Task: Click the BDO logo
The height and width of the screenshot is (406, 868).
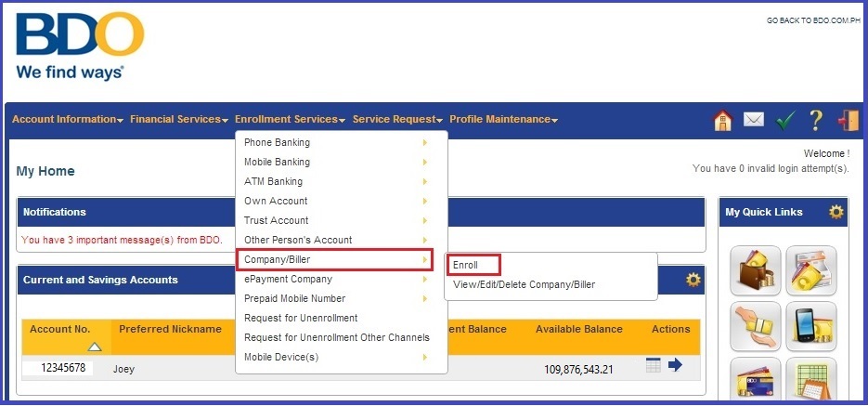Action: coord(80,46)
